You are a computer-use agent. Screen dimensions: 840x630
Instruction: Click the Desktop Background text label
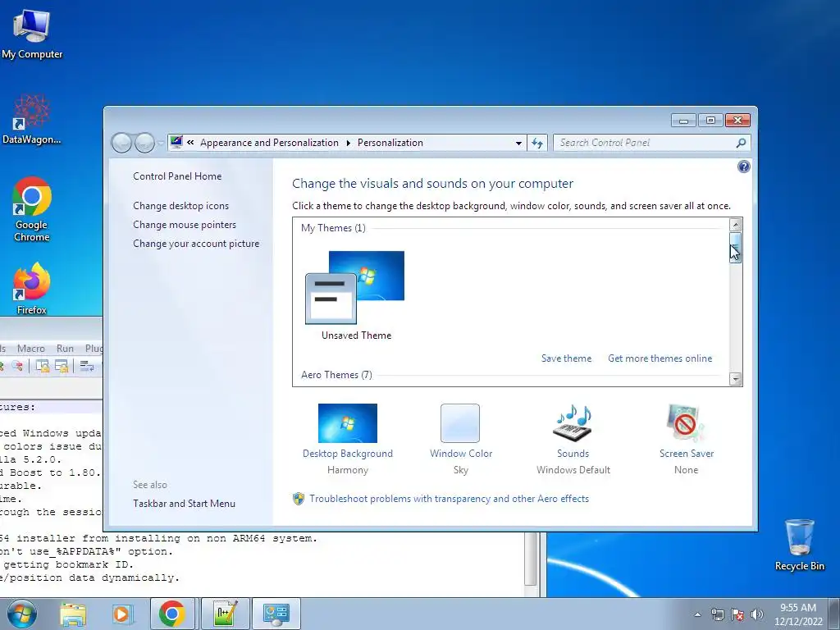348,453
